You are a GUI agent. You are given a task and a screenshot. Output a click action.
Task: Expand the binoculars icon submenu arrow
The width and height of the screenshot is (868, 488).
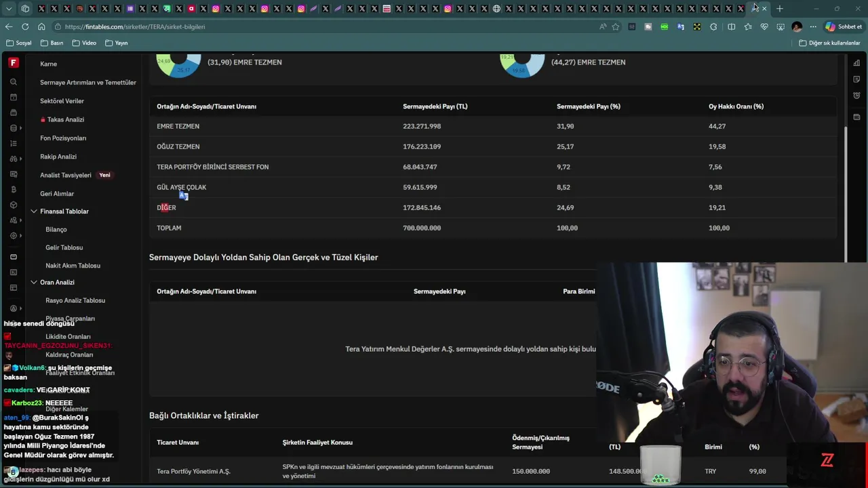point(21,159)
